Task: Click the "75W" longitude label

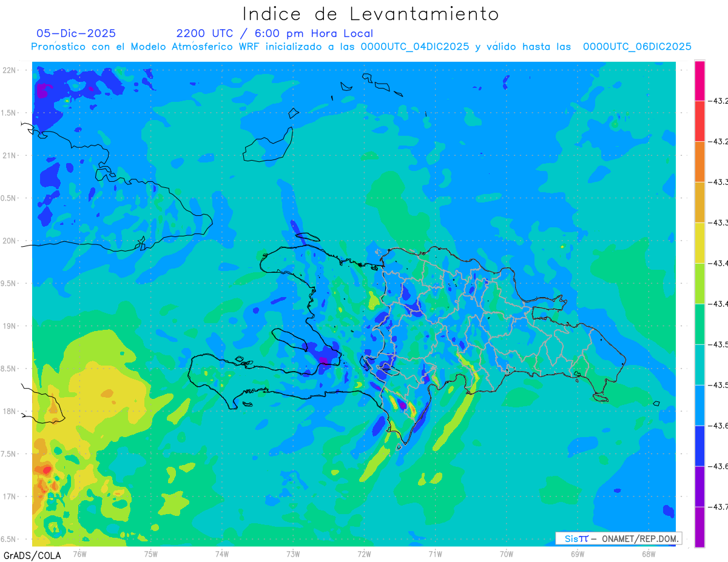Action: click(151, 554)
